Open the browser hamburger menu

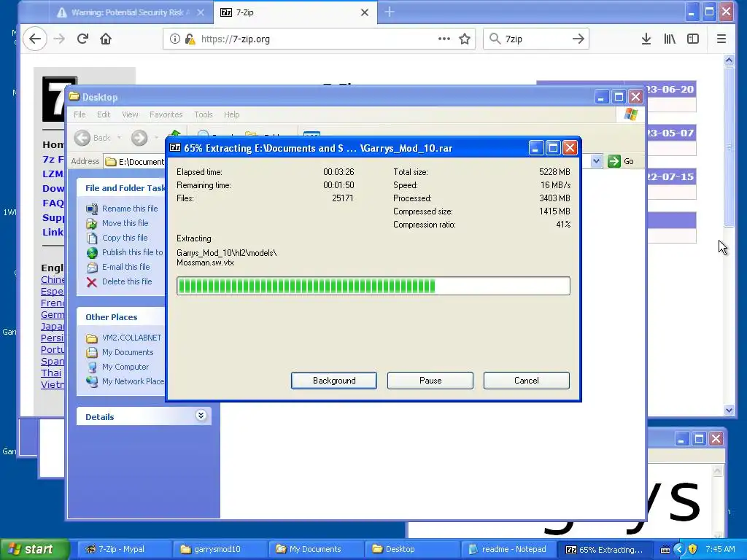tap(721, 39)
